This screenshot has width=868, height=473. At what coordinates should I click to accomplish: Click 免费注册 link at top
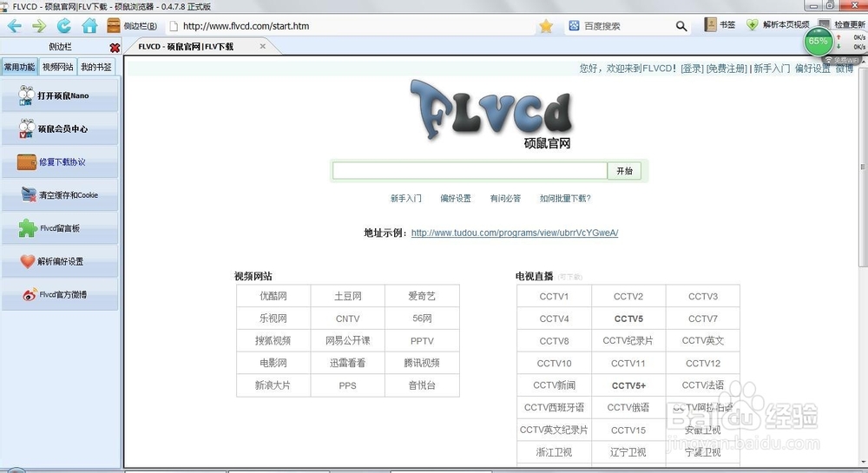pos(727,69)
